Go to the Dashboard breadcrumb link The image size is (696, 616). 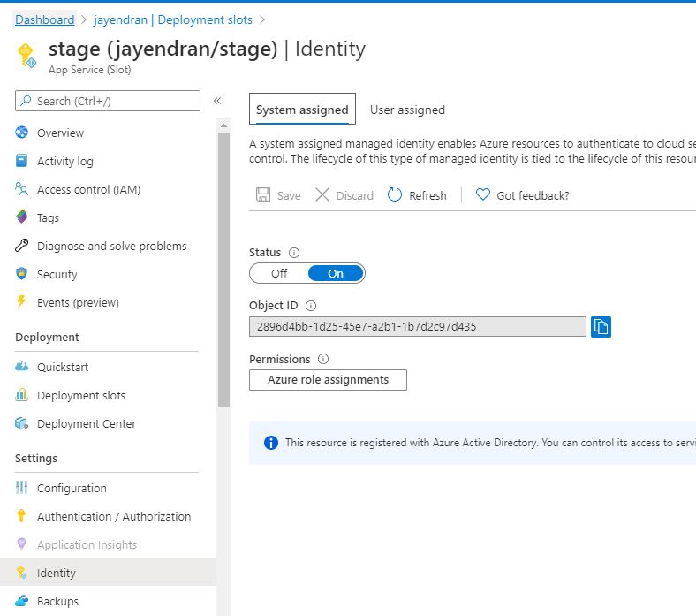pos(45,20)
